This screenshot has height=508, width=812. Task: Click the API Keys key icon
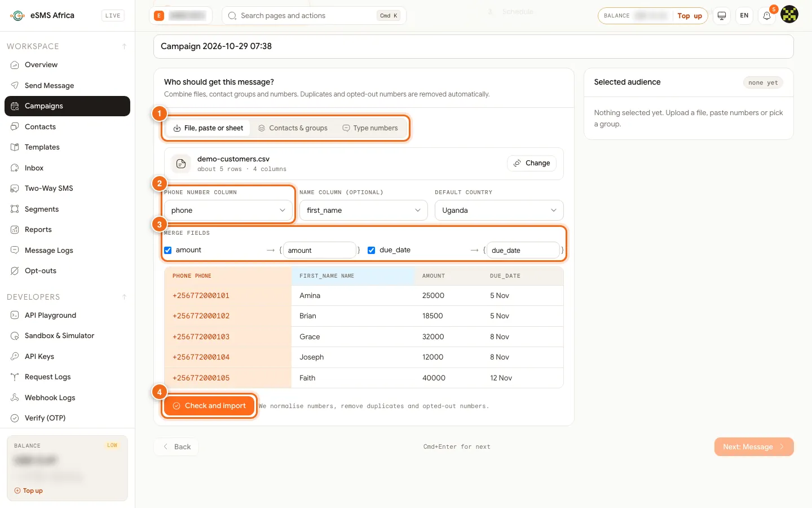(x=15, y=356)
